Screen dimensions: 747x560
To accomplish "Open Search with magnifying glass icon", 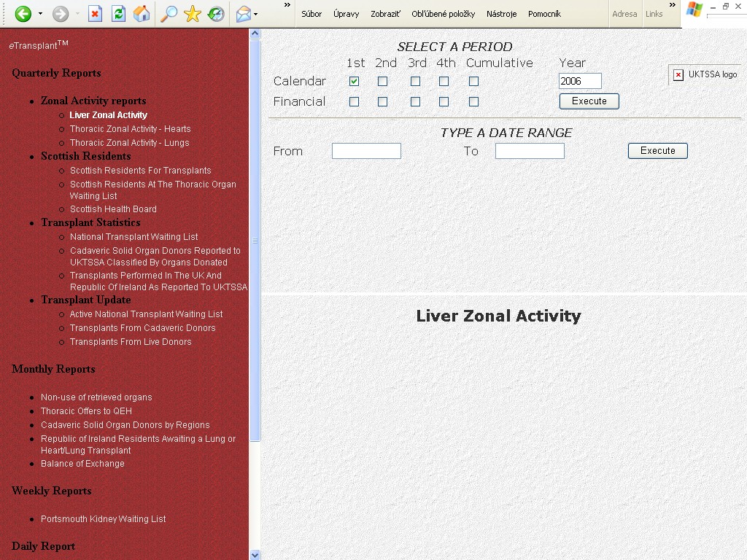I will (x=169, y=14).
